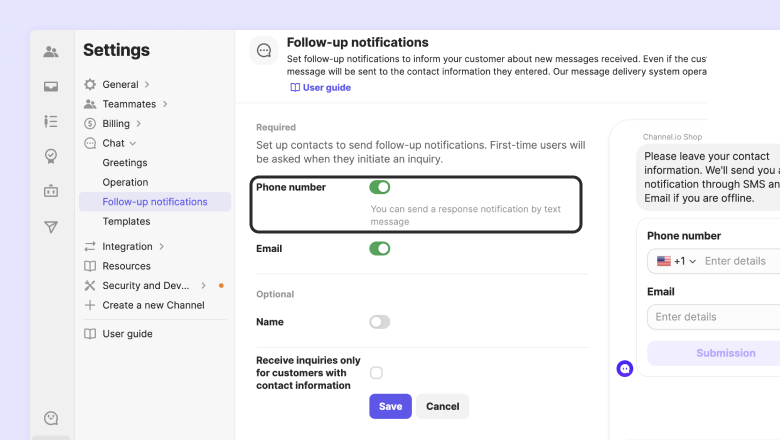The width and height of the screenshot is (780, 440).
Task: Click the paper plane marketing icon
Action: [x=51, y=227]
